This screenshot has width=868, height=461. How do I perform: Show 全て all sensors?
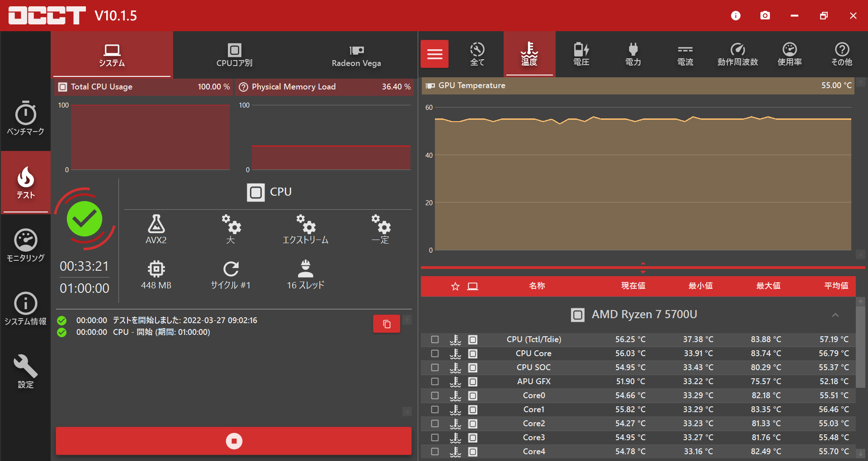(x=477, y=54)
